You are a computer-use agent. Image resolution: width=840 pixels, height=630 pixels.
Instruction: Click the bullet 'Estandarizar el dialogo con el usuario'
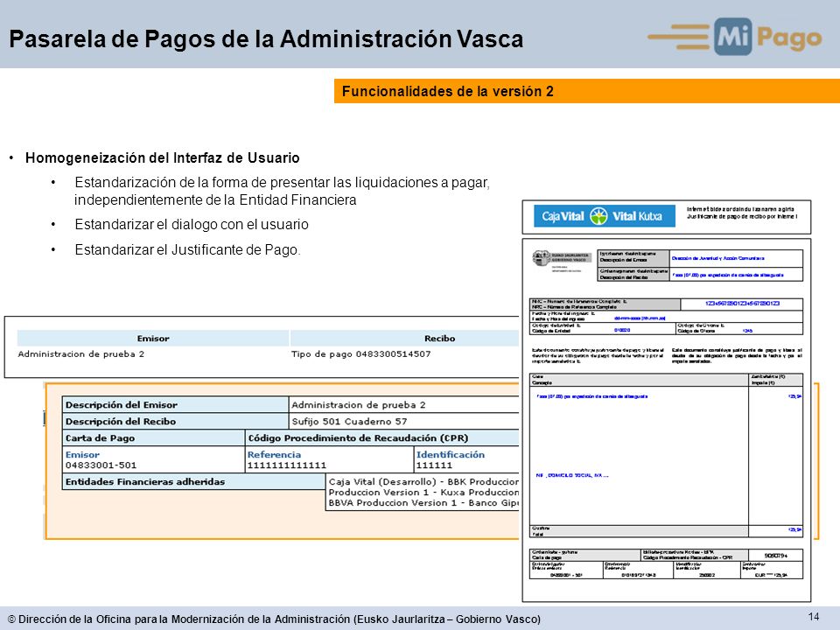(192, 225)
